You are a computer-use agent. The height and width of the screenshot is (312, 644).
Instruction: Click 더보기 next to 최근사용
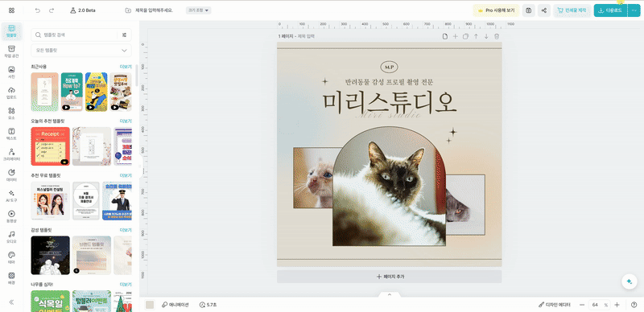(126, 66)
